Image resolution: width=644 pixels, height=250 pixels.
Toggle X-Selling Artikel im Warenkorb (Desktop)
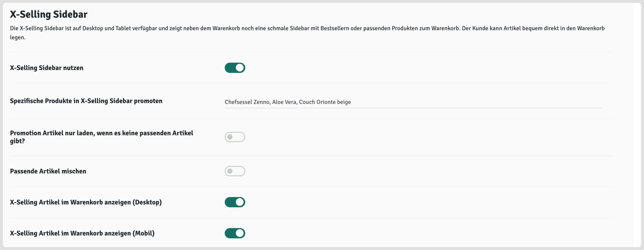click(x=235, y=202)
